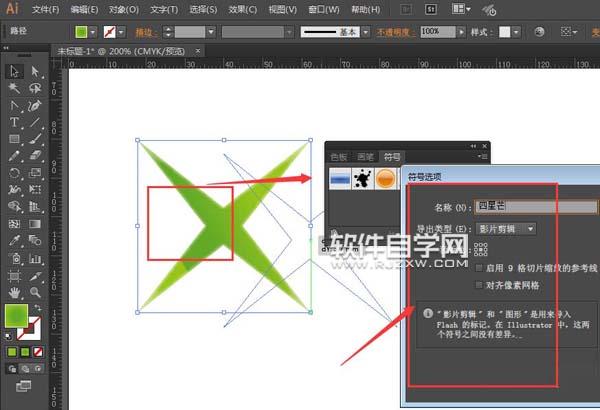Open the export type 影片剪辑 dropdown
Viewport: 600px width, 410px height.
(505, 228)
